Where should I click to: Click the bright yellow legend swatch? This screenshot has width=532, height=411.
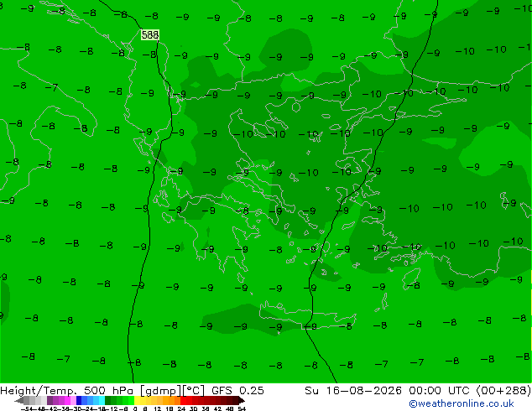137,400
